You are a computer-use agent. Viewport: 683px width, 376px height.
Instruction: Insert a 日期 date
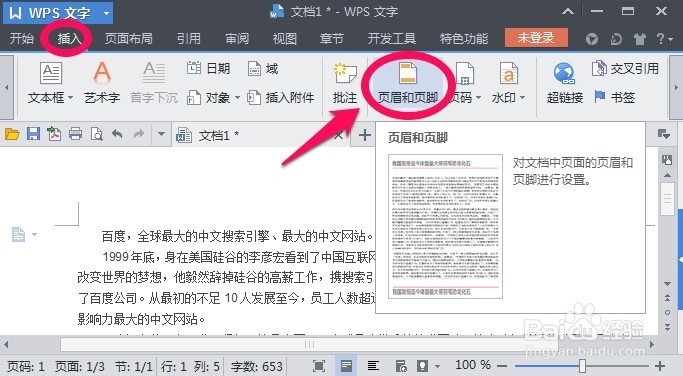[x=208, y=68]
